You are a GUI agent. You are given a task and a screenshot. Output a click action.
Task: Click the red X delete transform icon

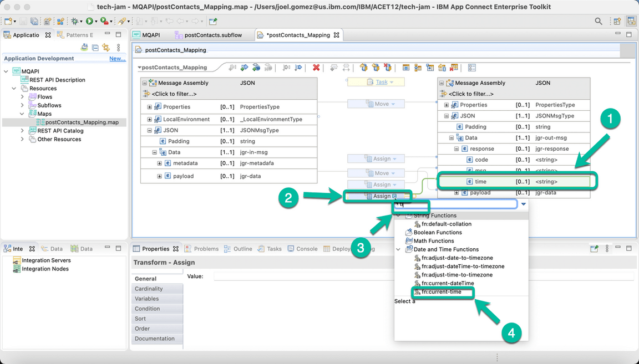tap(316, 67)
